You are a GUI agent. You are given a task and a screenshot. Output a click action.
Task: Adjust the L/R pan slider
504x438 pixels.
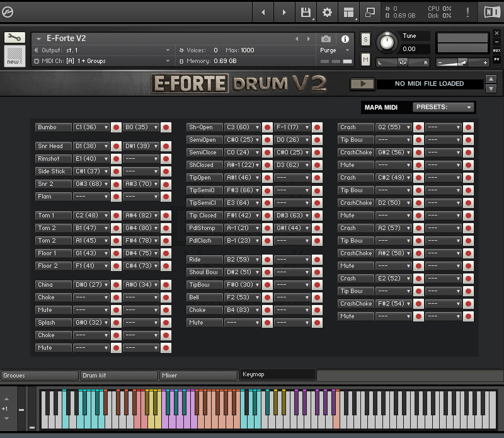click(x=403, y=62)
